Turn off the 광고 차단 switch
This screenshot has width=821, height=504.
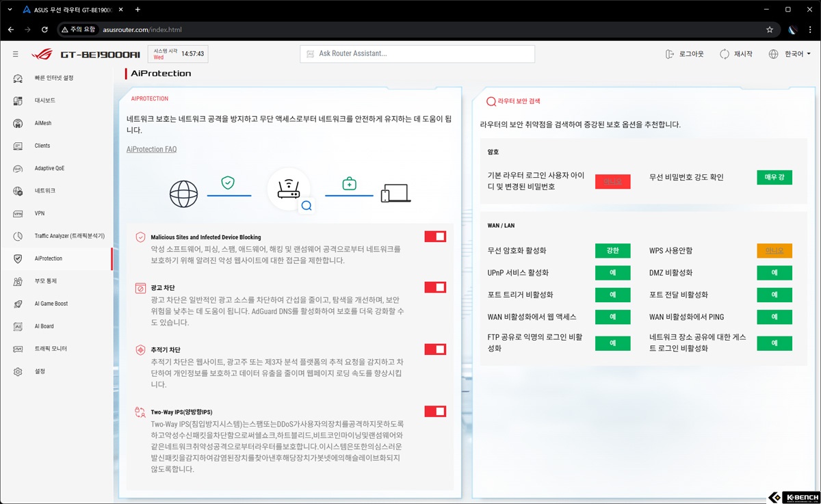click(x=435, y=287)
